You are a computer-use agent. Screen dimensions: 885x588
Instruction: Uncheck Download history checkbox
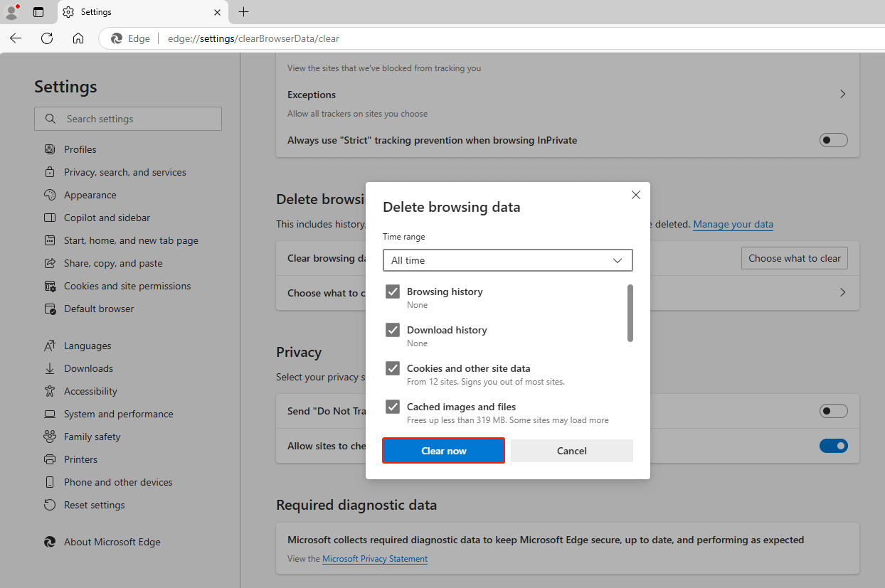(x=393, y=330)
